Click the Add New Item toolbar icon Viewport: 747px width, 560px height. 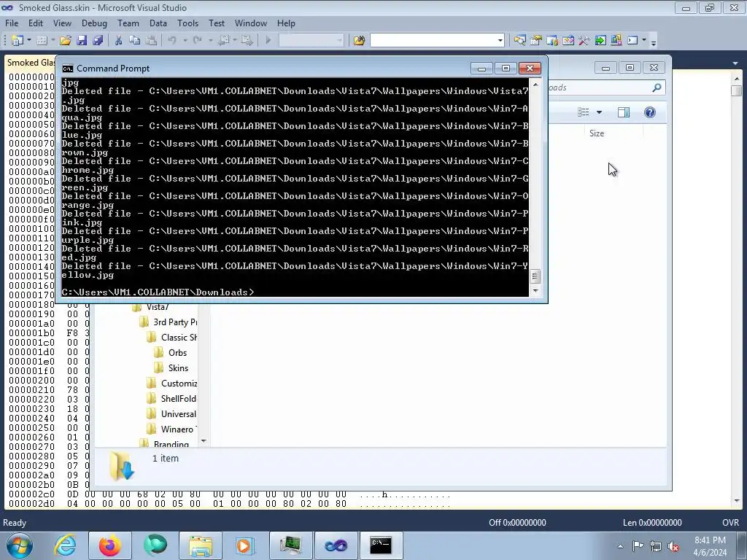[x=42, y=41]
